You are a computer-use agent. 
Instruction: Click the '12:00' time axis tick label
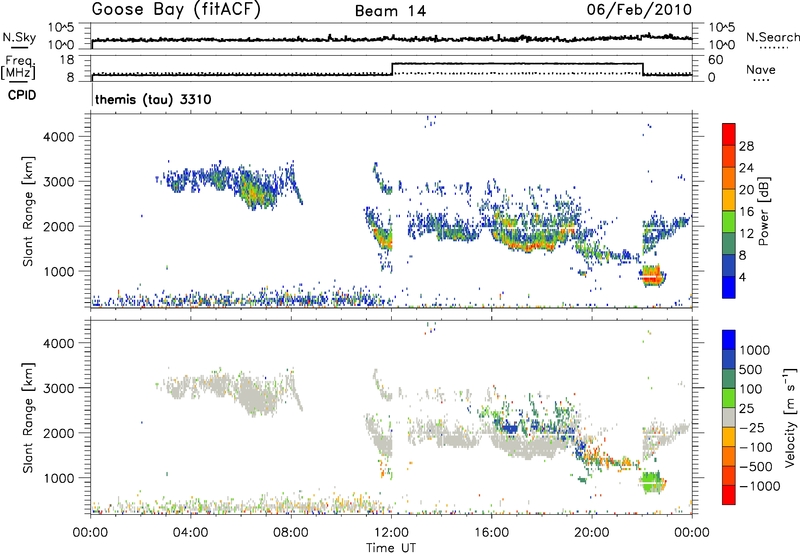point(391,533)
